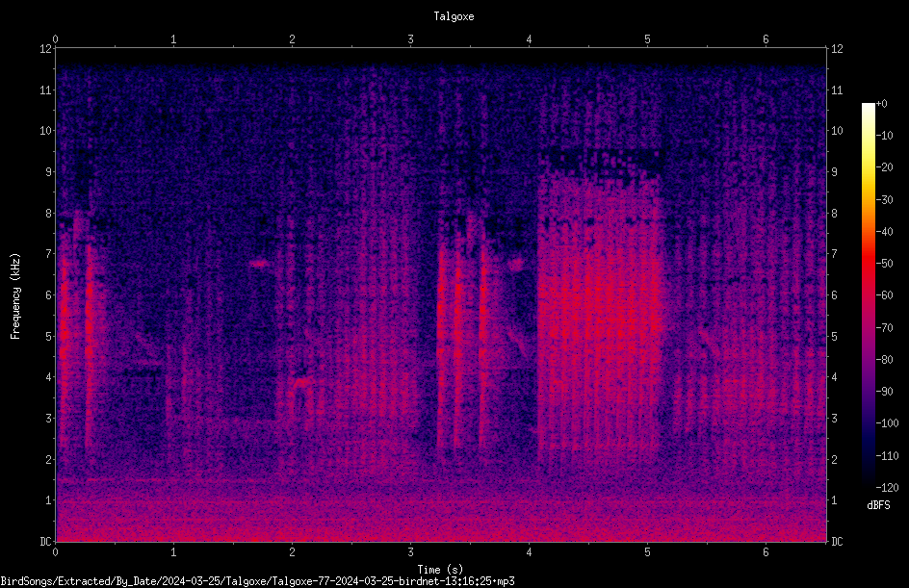The height and width of the screenshot is (588, 909).
Task: Click the bright burst between 4 and 5 seconds
Action: coord(599,313)
